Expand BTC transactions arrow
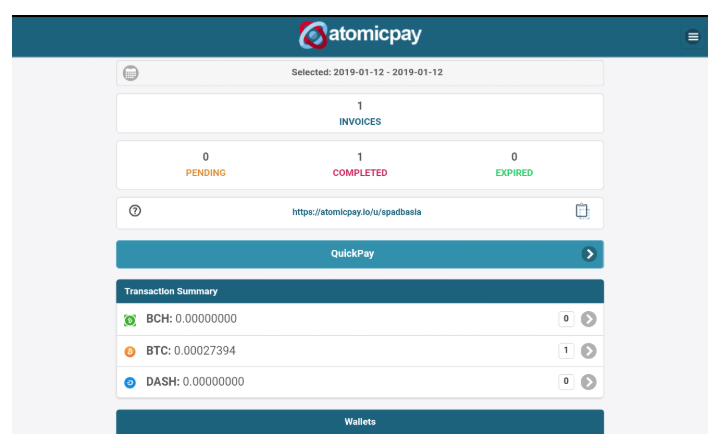The height and width of the screenshot is (440, 715). (589, 351)
